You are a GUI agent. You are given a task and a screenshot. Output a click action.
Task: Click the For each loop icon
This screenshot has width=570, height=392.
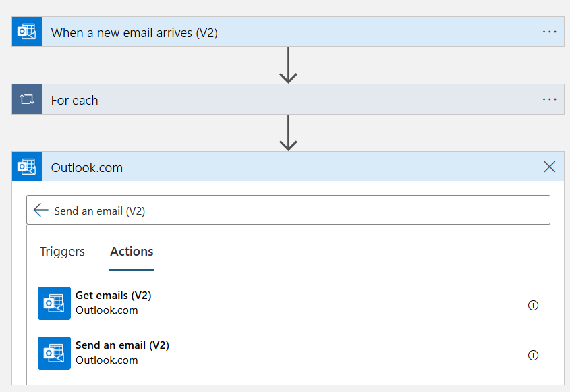click(x=27, y=100)
